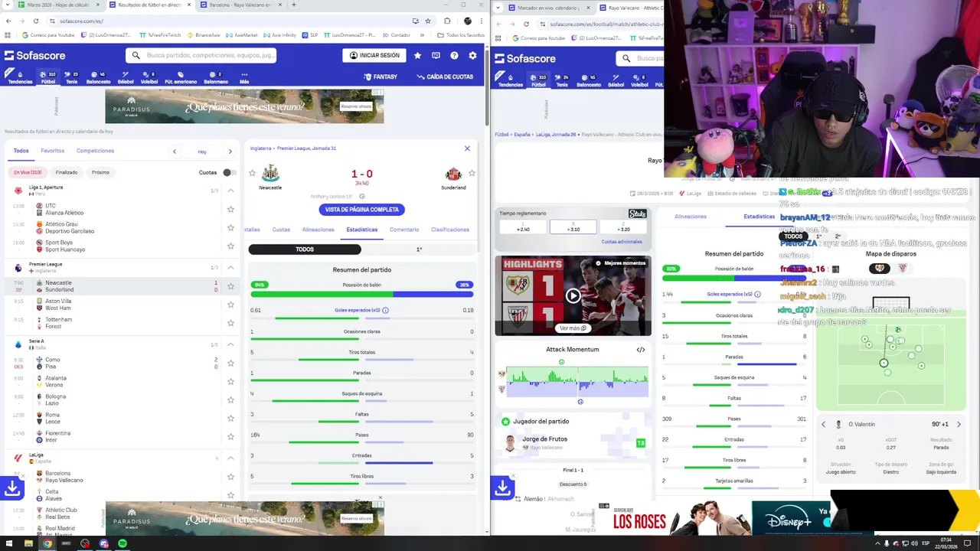Select the Finalizado filter

67,172
